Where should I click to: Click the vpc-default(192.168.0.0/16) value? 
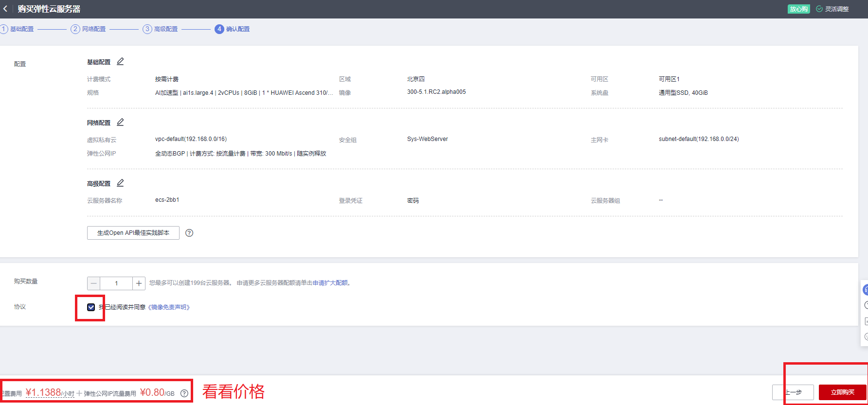(191, 139)
